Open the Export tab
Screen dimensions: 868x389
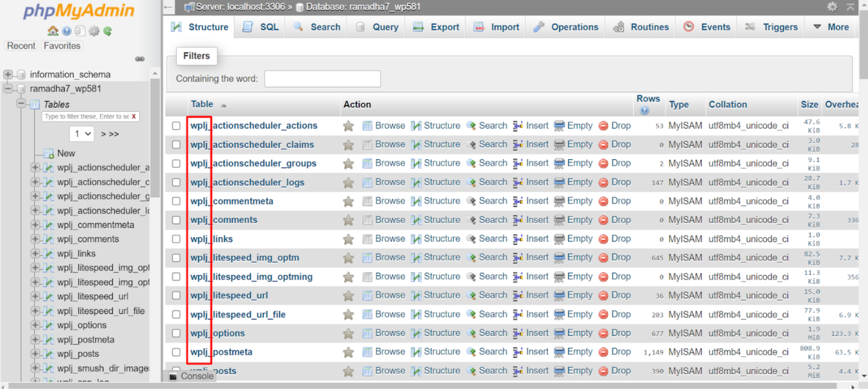(436, 27)
